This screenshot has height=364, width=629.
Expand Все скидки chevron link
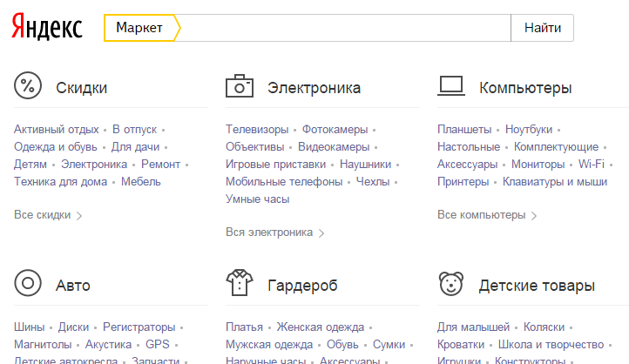(48, 215)
